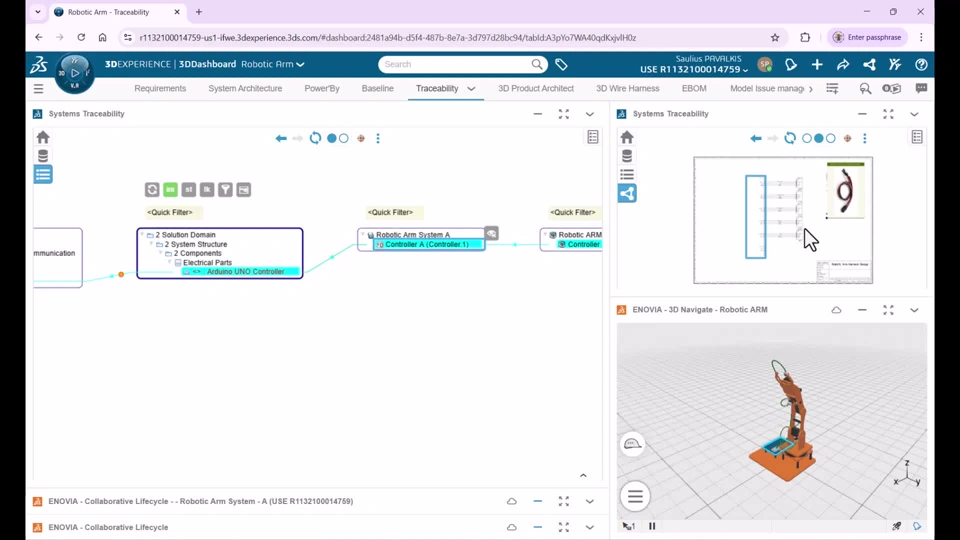Select the third circle mode in the right Traceability toolbar
The width and height of the screenshot is (960, 540).
click(x=831, y=138)
